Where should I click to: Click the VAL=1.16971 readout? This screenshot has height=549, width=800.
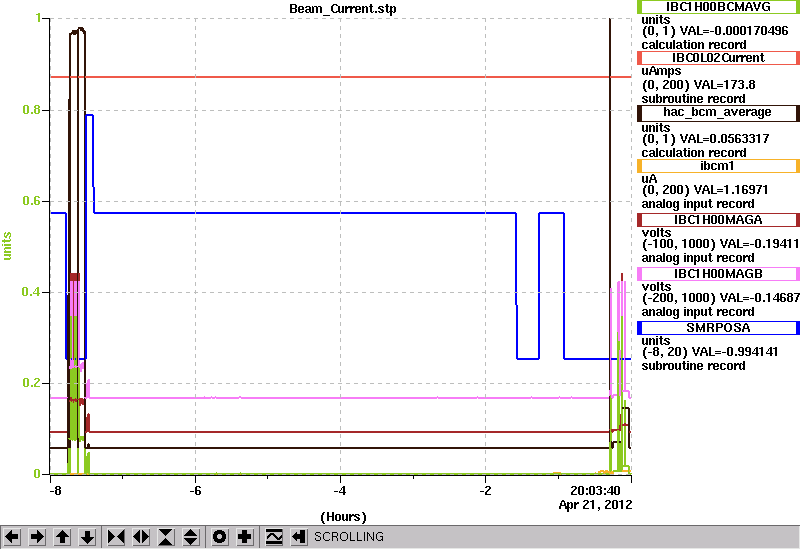tap(729, 190)
